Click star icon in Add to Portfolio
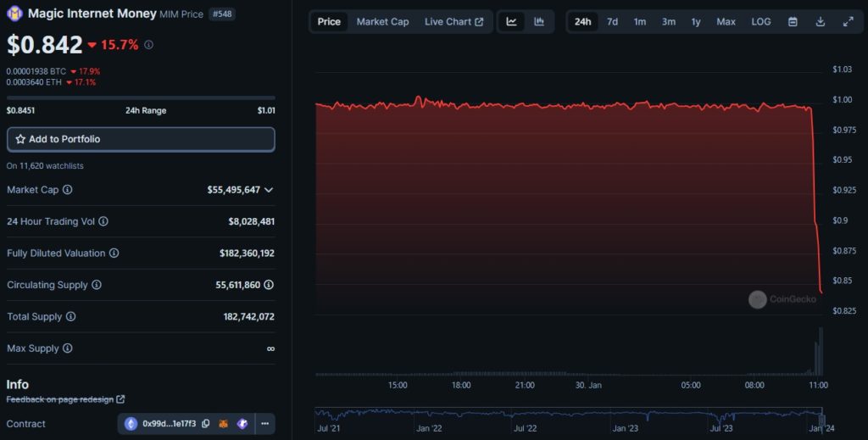 20,140
